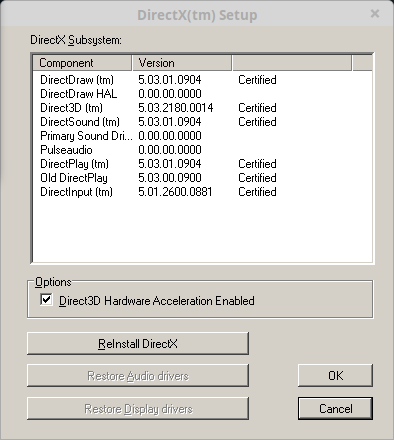Click the OK button
Viewport: 394px width, 440px height.
[335, 376]
